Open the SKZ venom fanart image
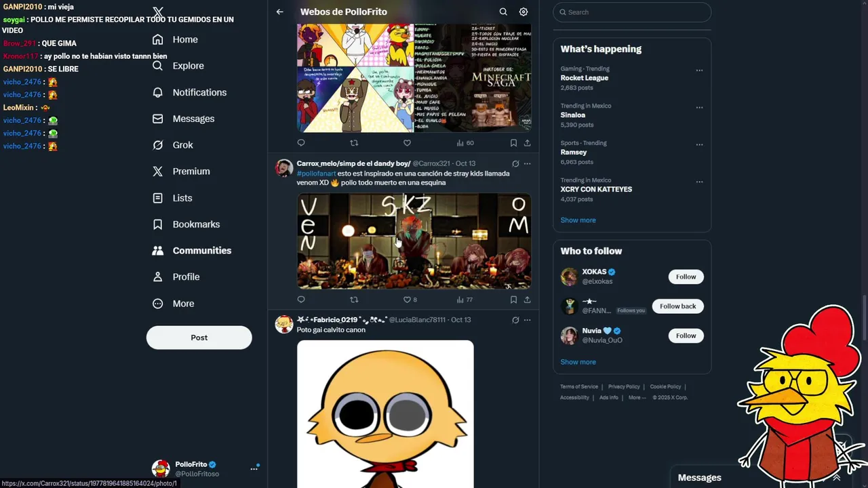Viewport: 868px width, 488px height. point(414,241)
